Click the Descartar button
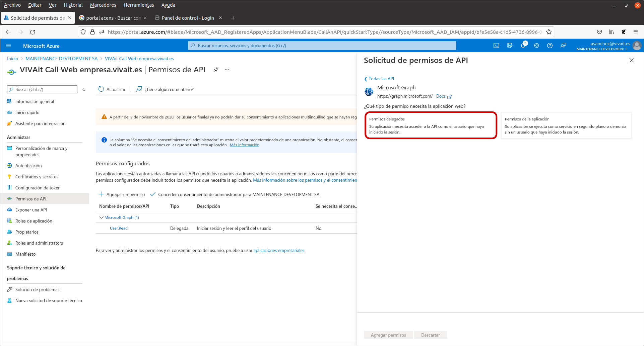The height and width of the screenshot is (346, 644). [x=431, y=335]
